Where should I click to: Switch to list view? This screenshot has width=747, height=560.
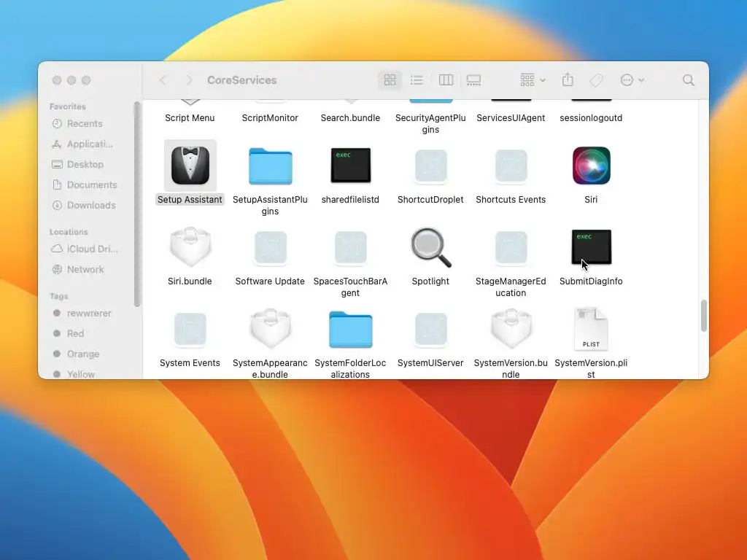click(417, 80)
